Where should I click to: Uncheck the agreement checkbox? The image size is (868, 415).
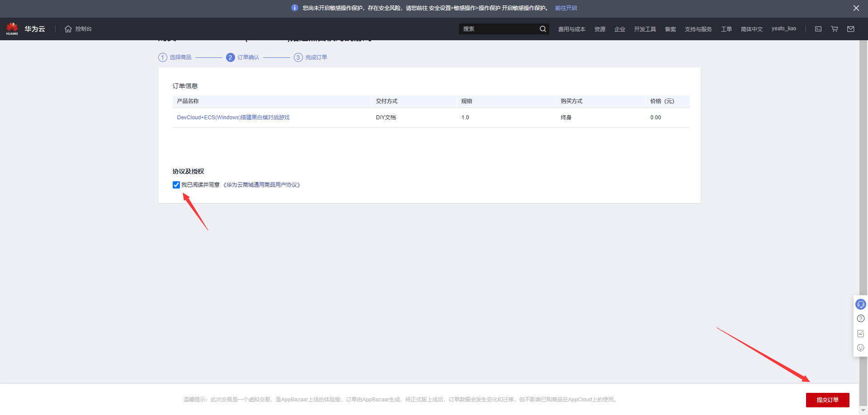tap(176, 185)
